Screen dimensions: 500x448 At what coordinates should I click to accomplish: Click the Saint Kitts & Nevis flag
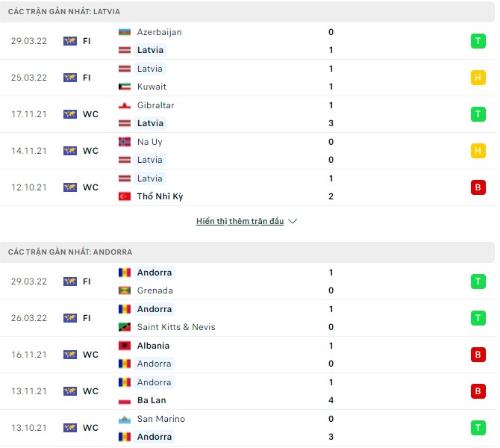pos(125,327)
